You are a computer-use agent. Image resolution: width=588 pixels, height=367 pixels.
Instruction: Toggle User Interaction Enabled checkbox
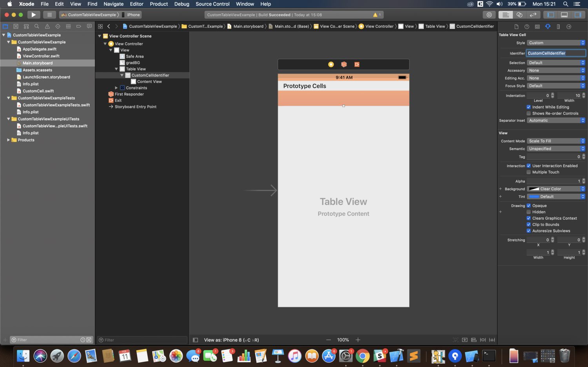tap(528, 166)
